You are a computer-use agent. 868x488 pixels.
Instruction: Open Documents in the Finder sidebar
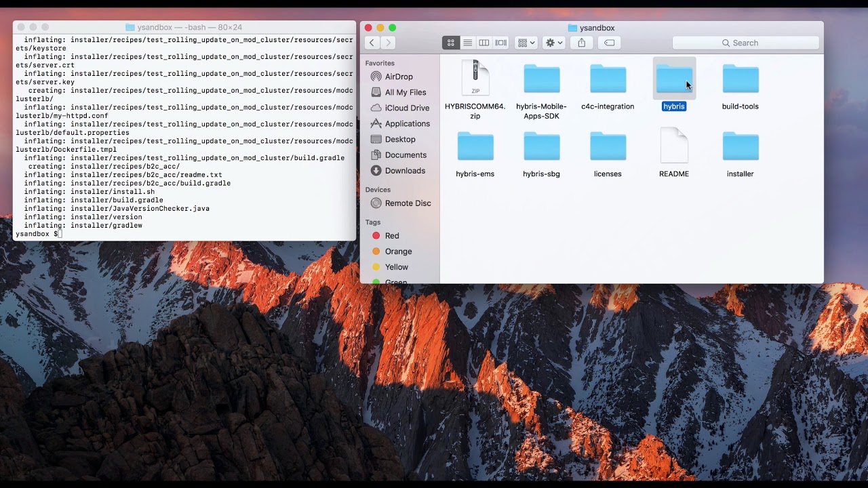pos(406,155)
